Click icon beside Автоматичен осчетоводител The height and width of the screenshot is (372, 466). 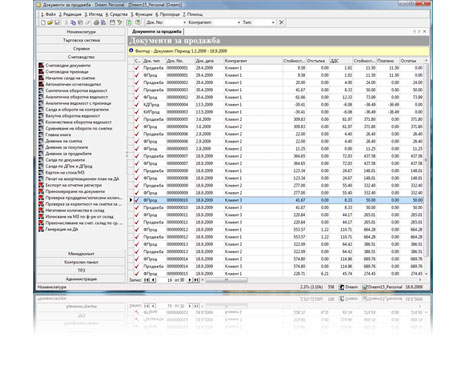click(x=41, y=84)
